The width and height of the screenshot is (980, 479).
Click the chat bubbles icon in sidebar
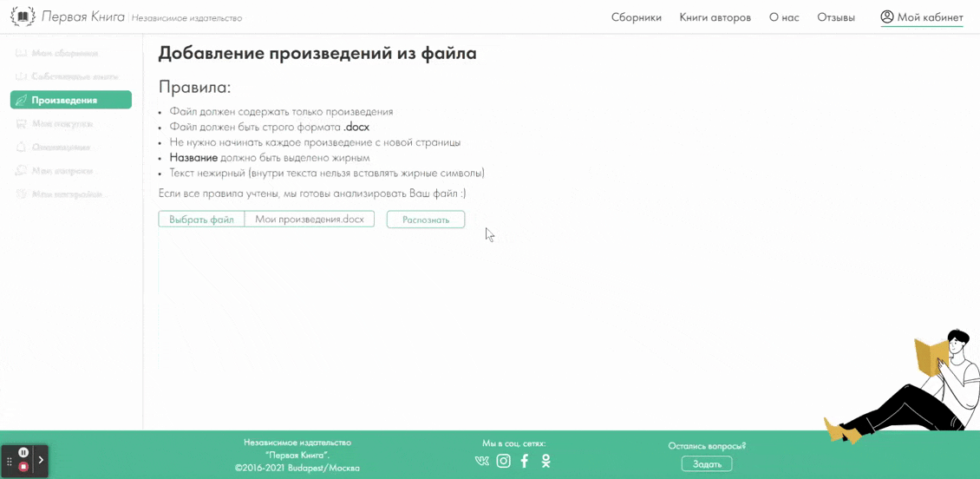click(21, 170)
